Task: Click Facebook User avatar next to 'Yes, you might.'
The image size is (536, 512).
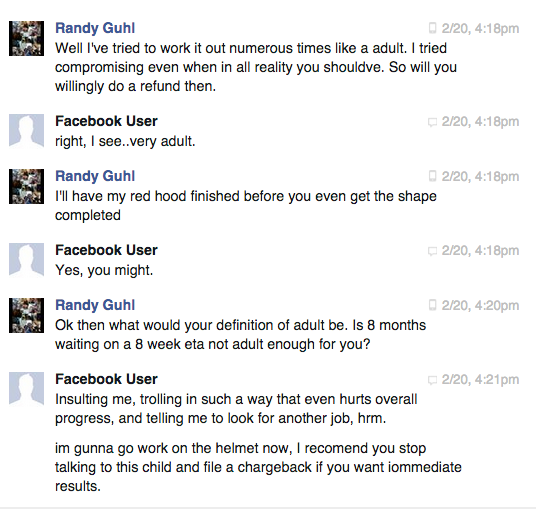Action: click(26, 260)
